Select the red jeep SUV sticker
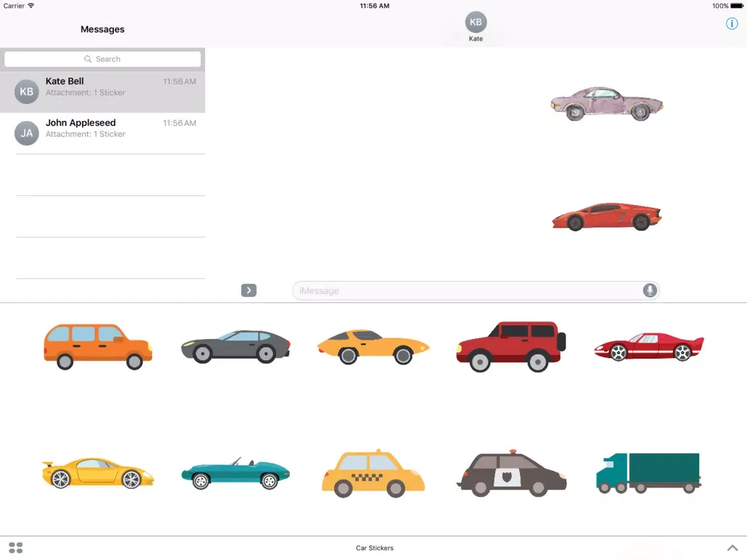The width and height of the screenshot is (747, 560). click(511, 346)
